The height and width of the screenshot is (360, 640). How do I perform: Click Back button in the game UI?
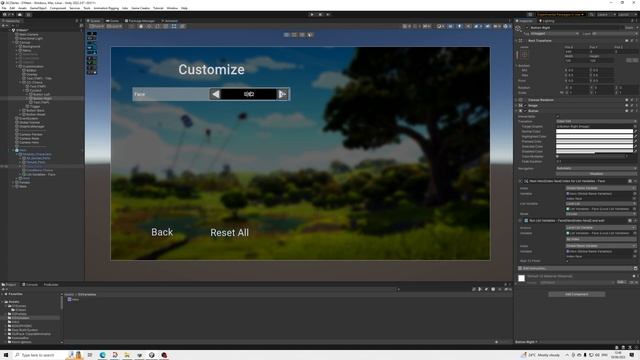pos(162,232)
